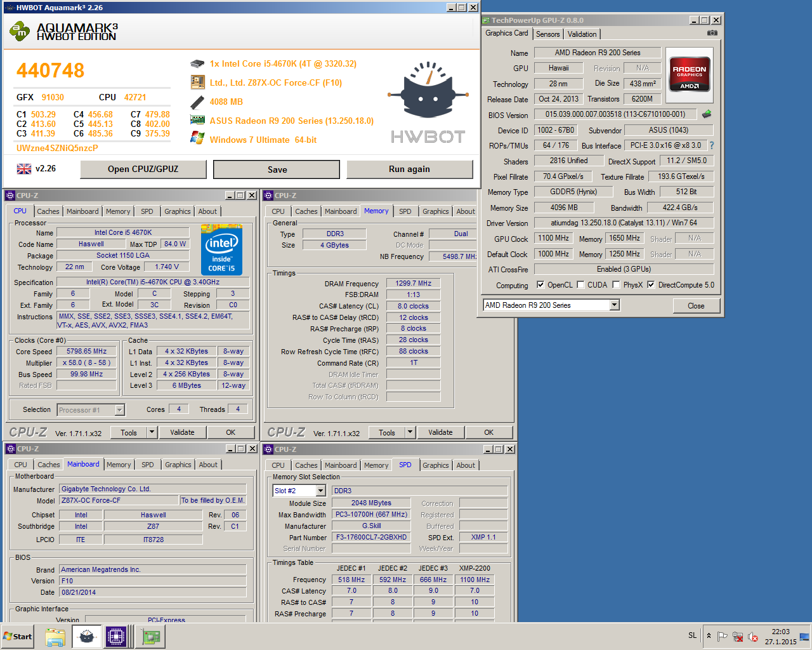Open the AMD Radeon R9 200 Series card dropdown
Viewport: 812px width, 650px height.
tap(614, 305)
